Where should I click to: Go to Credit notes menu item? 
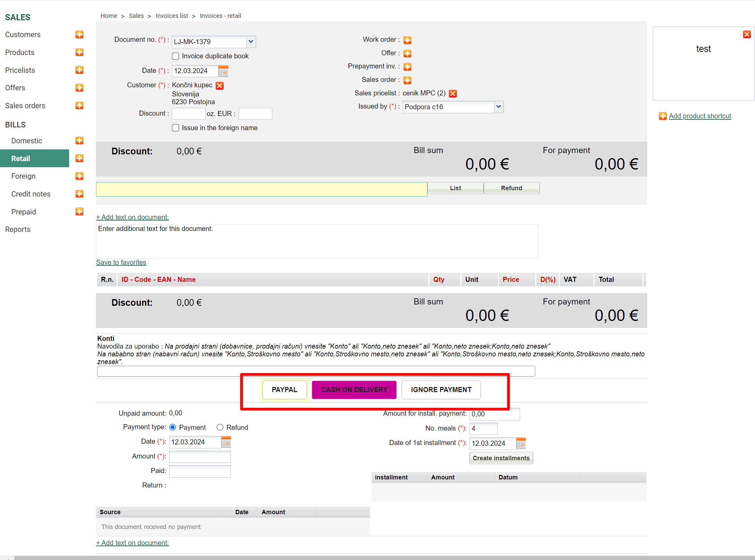click(30, 194)
